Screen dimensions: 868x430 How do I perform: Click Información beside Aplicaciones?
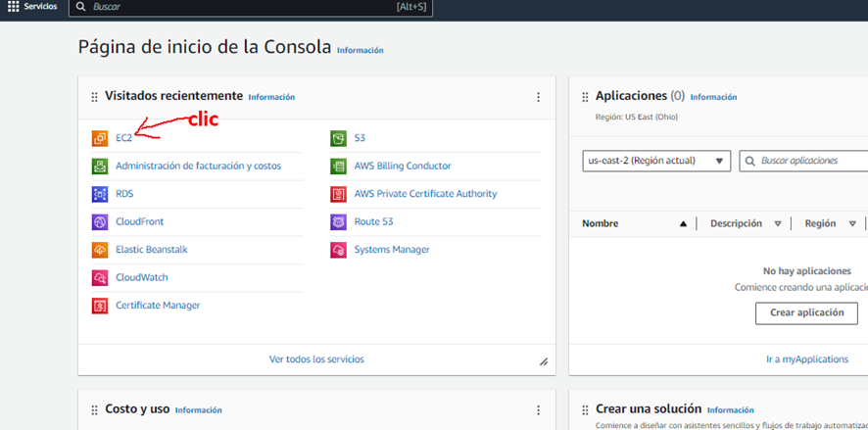[x=713, y=97]
